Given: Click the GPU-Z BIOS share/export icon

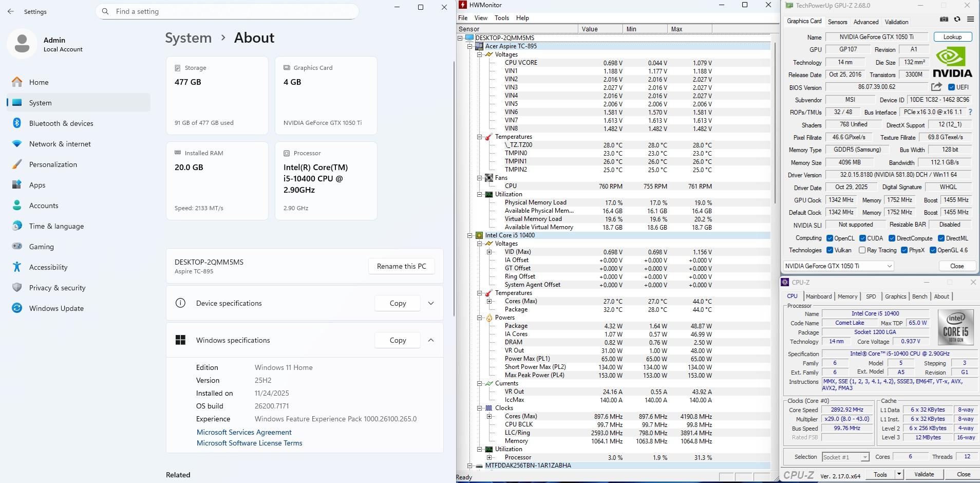Looking at the screenshot, I should click(937, 87).
